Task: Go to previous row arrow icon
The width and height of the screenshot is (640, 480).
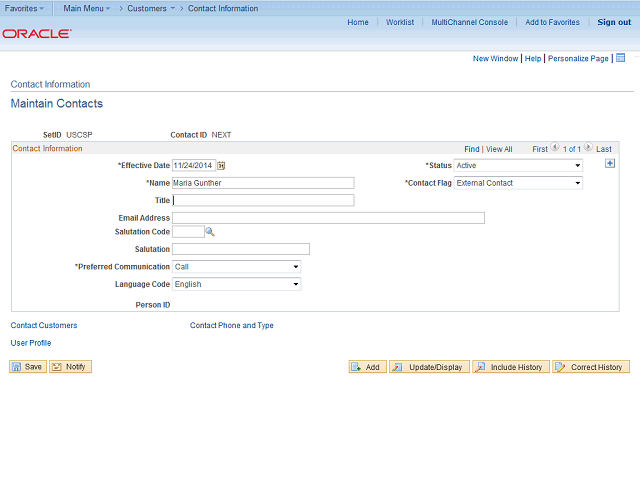Action: click(x=555, y=147)
